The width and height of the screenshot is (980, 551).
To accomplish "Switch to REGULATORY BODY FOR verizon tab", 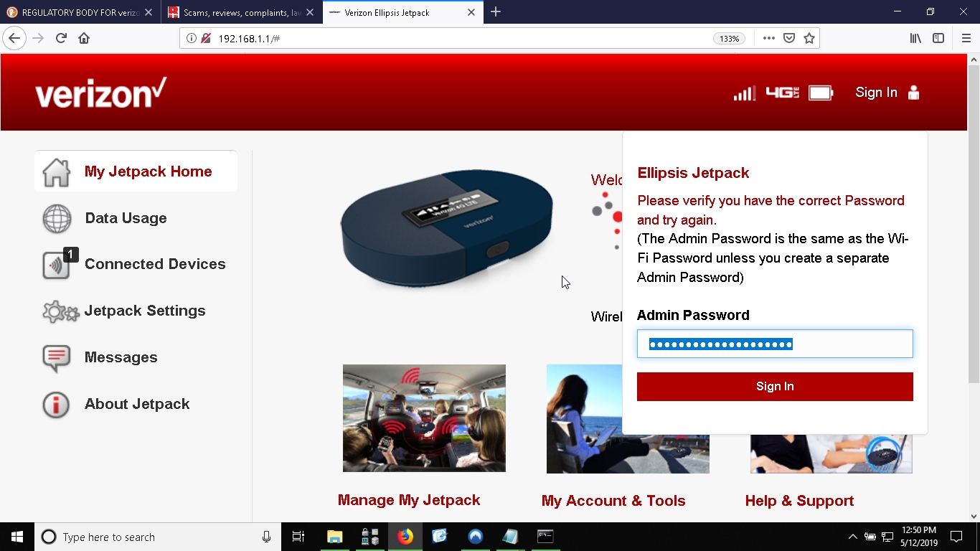I will click(80, 12).
